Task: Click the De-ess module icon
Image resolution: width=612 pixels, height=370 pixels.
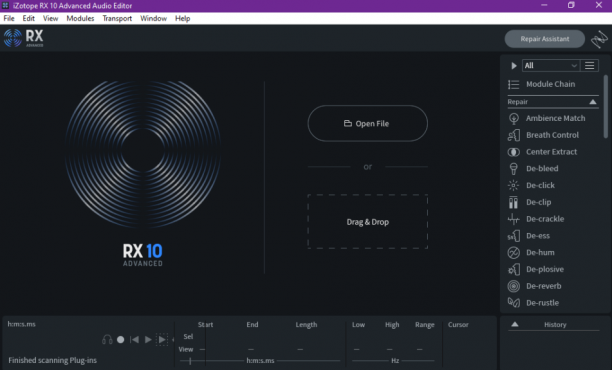Action: point(514,236)
